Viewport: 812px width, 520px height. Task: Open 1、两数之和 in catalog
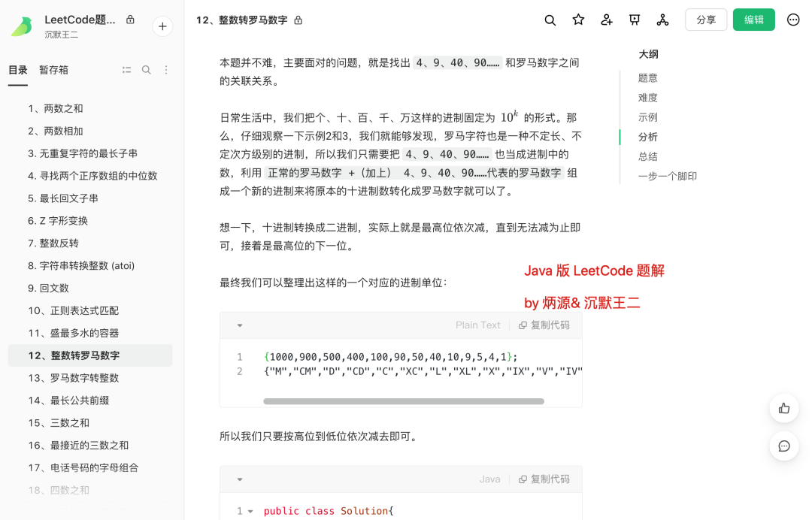click(x=90, y=109)
